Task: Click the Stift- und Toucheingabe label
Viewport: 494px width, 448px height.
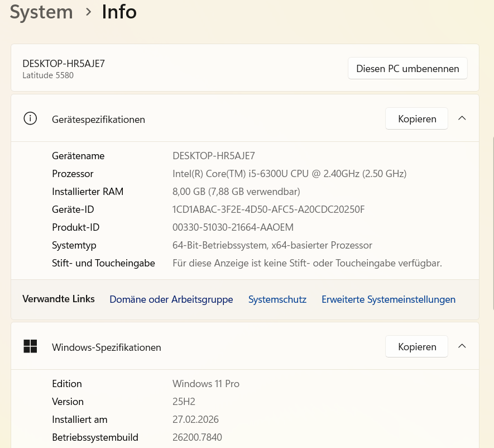Action: pyautogui.click(x=103, y=263)
